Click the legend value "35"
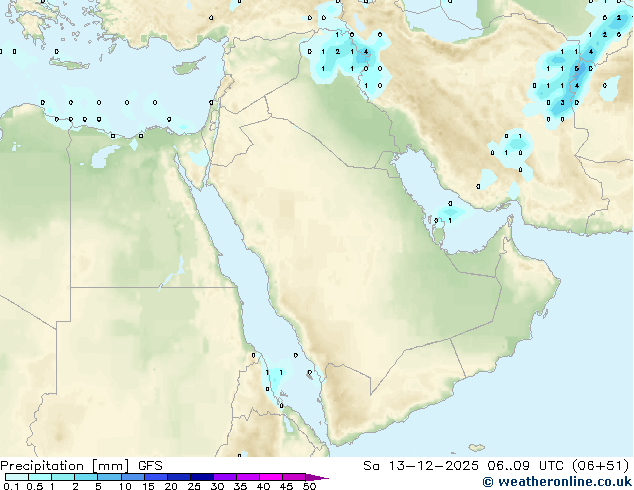 point(240,486)
